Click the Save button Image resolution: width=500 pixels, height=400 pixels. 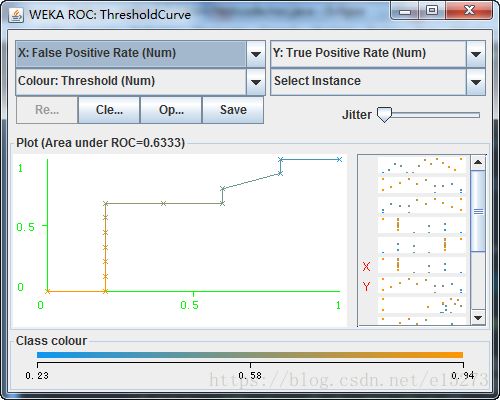click(233, 110)
